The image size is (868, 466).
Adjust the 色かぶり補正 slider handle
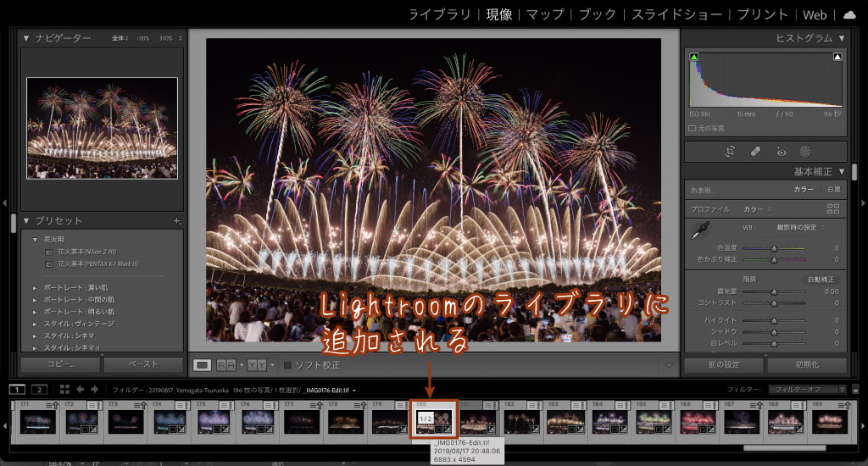(774, 259)
